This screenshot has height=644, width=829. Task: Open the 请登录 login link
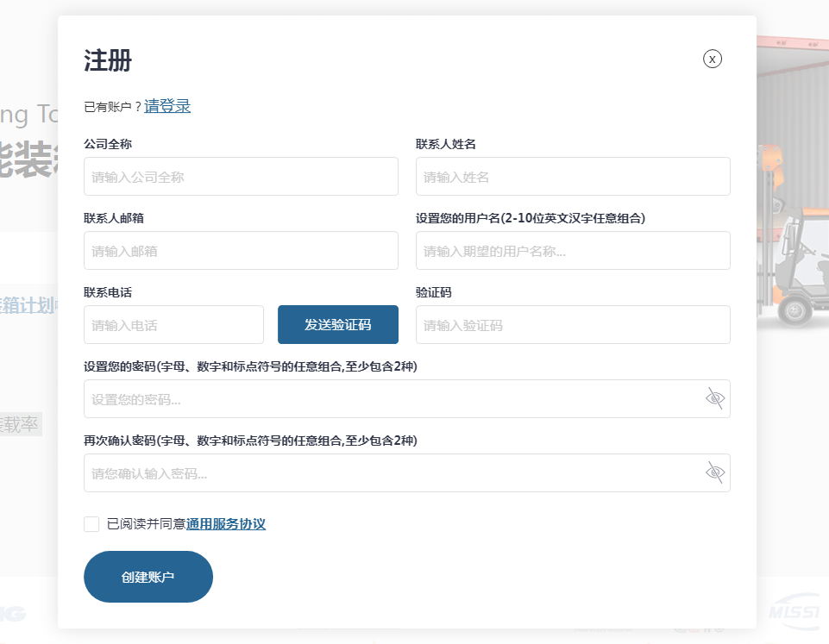click(167, 106)
